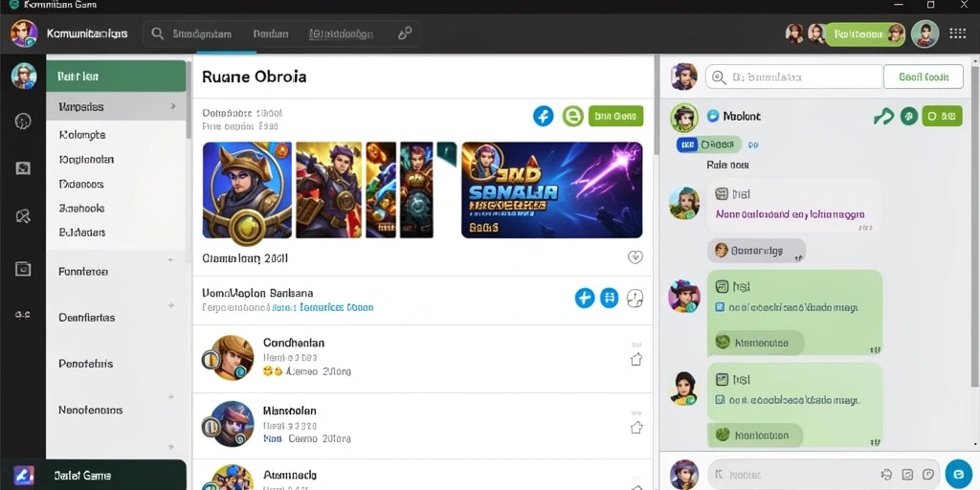The image size is (980, 490).
Task: Click the blue round send button in chat
Action: pyautogui.click(x=958, y=474)
